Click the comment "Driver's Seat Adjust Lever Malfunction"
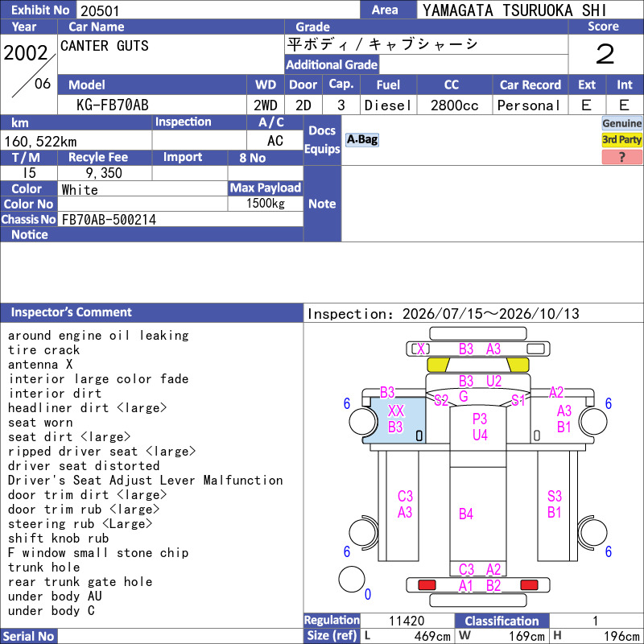 (x=146, y=480)
